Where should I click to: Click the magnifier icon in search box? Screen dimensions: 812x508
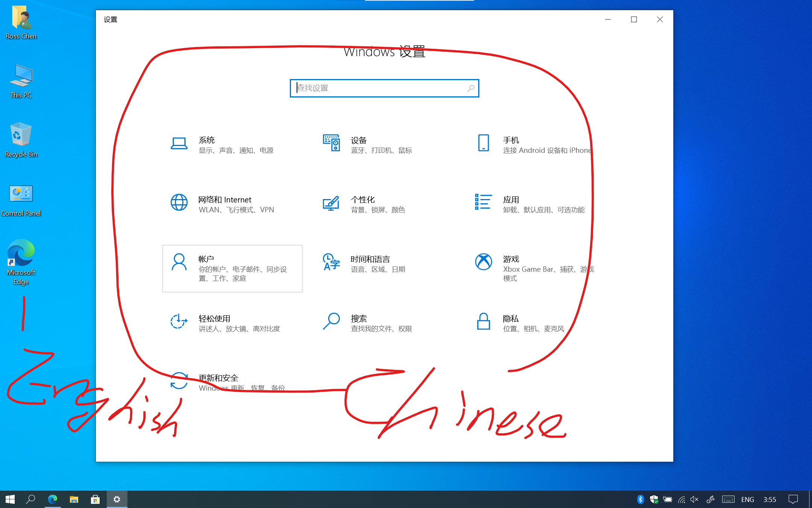click(471, 88)
